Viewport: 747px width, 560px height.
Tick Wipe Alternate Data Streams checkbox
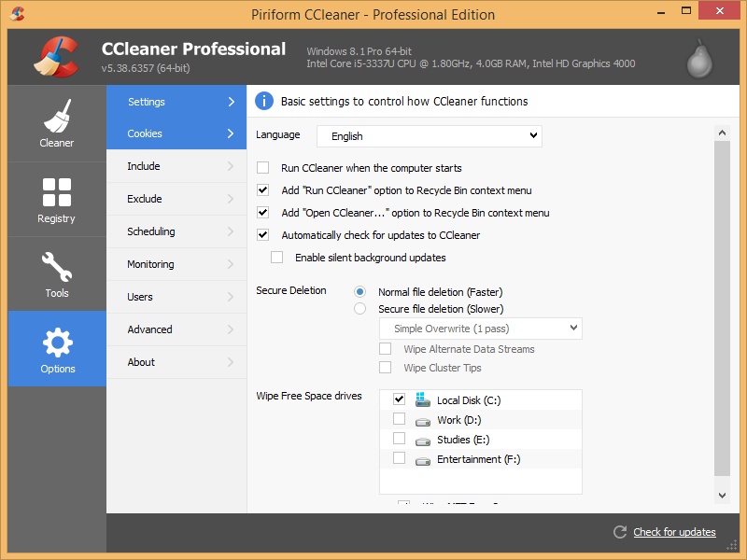click(386, 348)
